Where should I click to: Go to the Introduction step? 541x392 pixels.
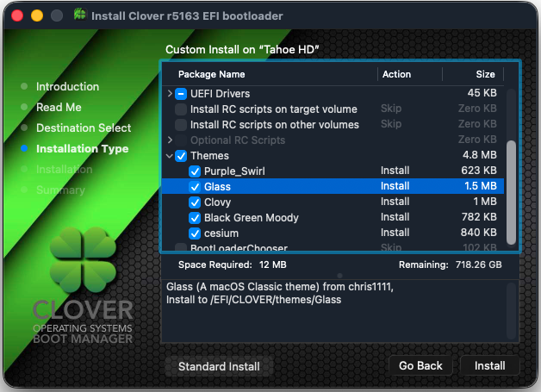[67, 87]
